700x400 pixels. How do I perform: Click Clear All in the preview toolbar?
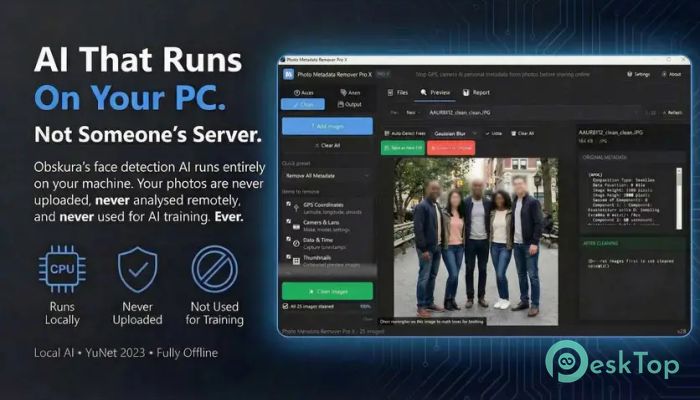(x=522, y=133)
